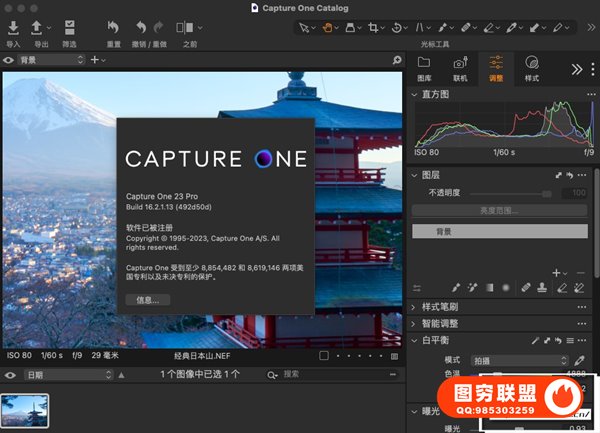Pick white balance with the eyedropper icon
Screen dimensions: 600x433
click(578, 360)
